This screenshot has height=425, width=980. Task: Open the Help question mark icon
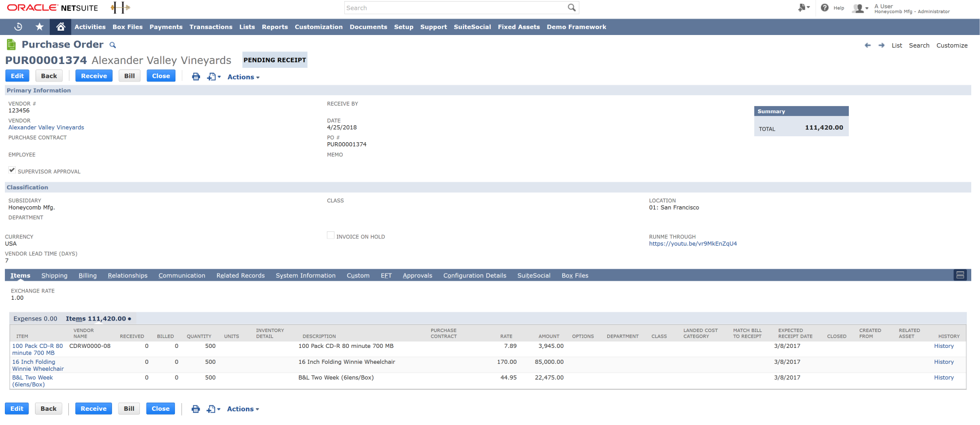pyautogui.click(x=825, y=8)
